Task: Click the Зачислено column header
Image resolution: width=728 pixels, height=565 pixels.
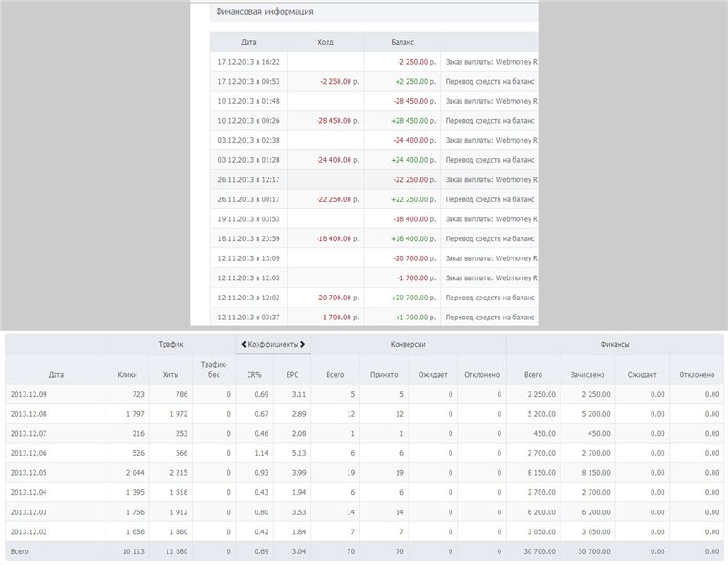Action: coord(587,373)
